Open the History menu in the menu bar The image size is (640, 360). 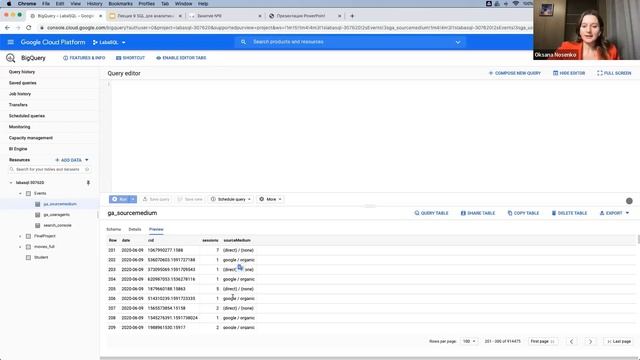[94, 4]
